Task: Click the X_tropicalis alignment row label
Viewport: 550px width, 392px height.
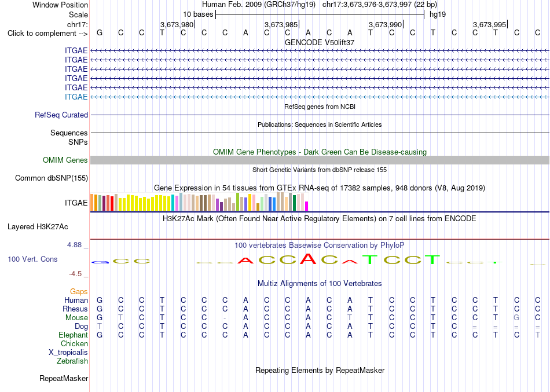Action: pyautogui.click(x=68, y=353)
